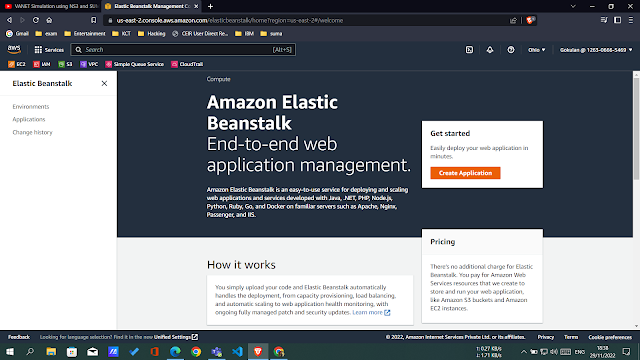Click the browser address bar URL
The height and width of the screenshot is (360, 640).
click(230, 20)
